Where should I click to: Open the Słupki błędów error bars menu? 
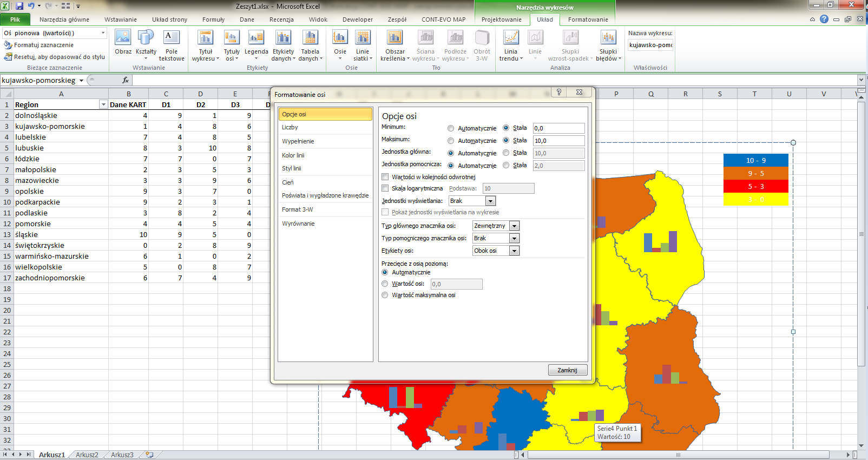(x=608, y=45)
